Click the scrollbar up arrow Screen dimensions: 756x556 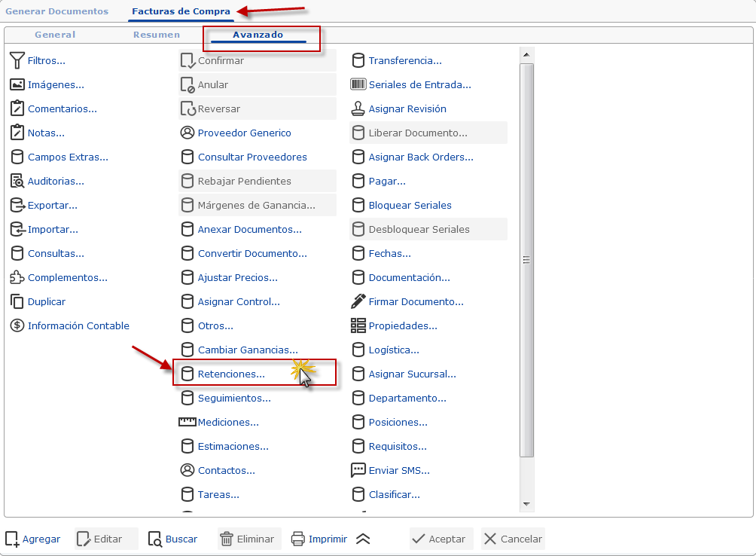point(526,54)
